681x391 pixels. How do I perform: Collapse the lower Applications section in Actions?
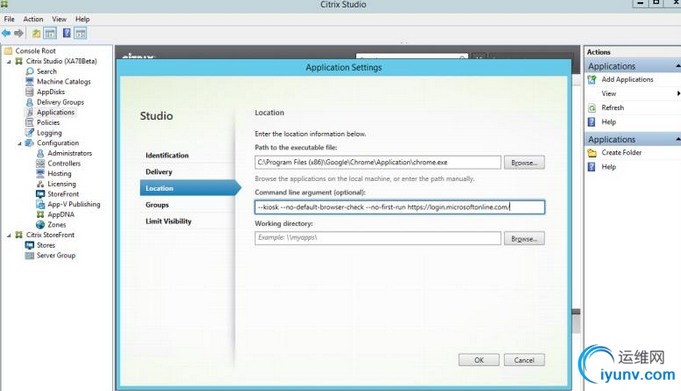(x=678, y=139)
